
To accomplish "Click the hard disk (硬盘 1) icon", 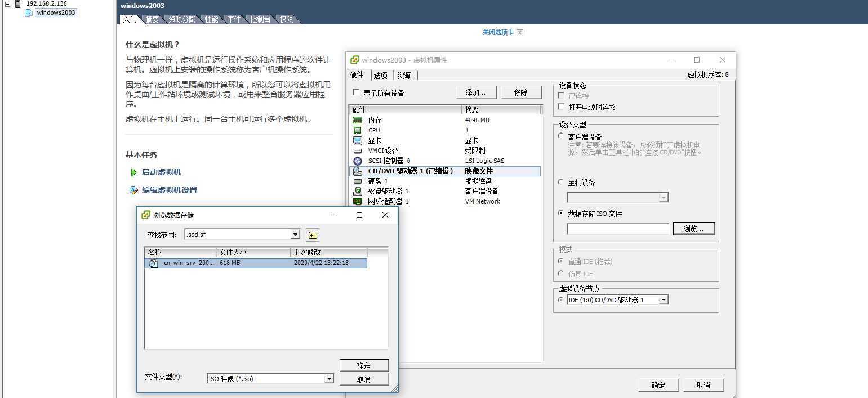I will 357,181.
